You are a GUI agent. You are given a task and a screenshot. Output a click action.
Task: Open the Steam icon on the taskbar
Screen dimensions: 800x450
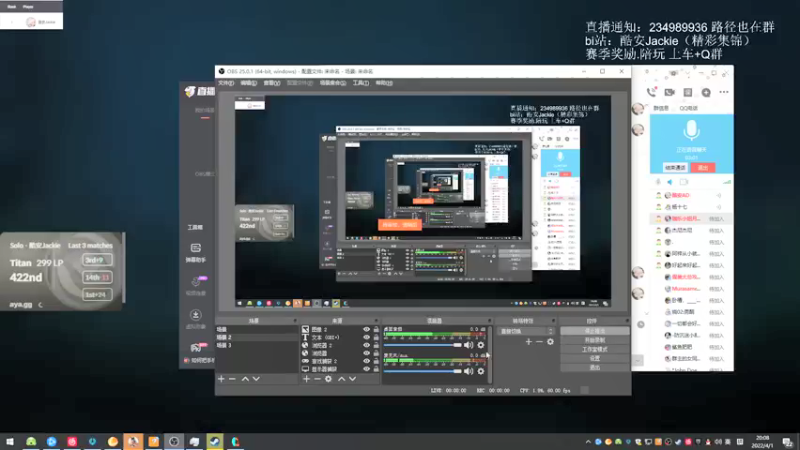pyautogui.click(x=215, y=441)
